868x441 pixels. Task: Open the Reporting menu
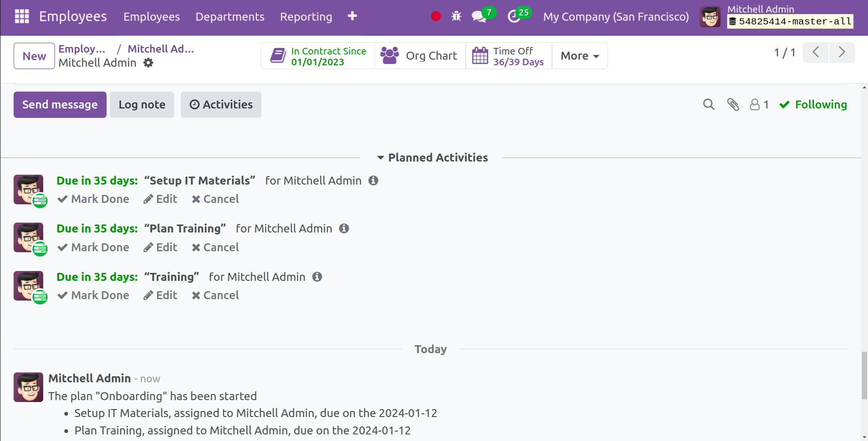(x=306, y=16)
